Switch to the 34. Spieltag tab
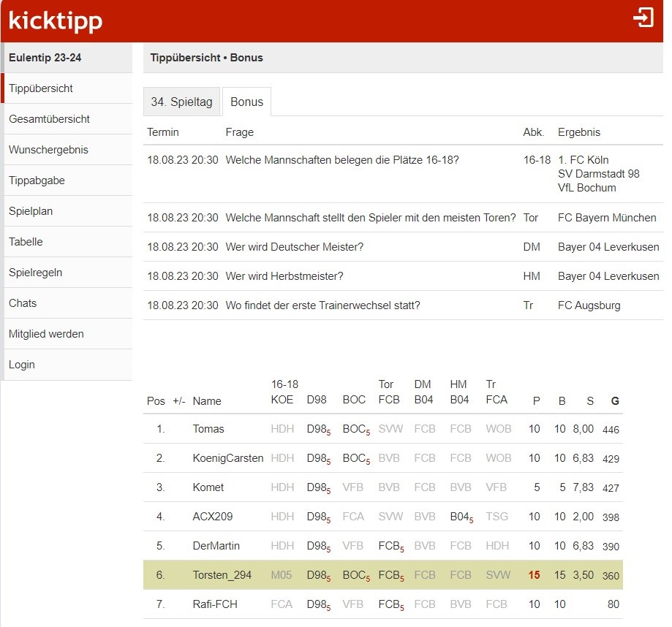Screen dimensions: 672x627 (182, 102)
